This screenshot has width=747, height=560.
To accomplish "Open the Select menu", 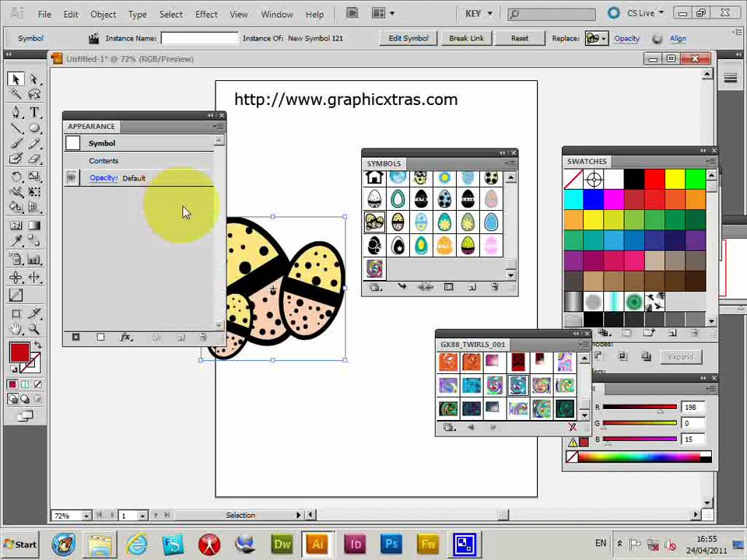I will coord(171,14).
